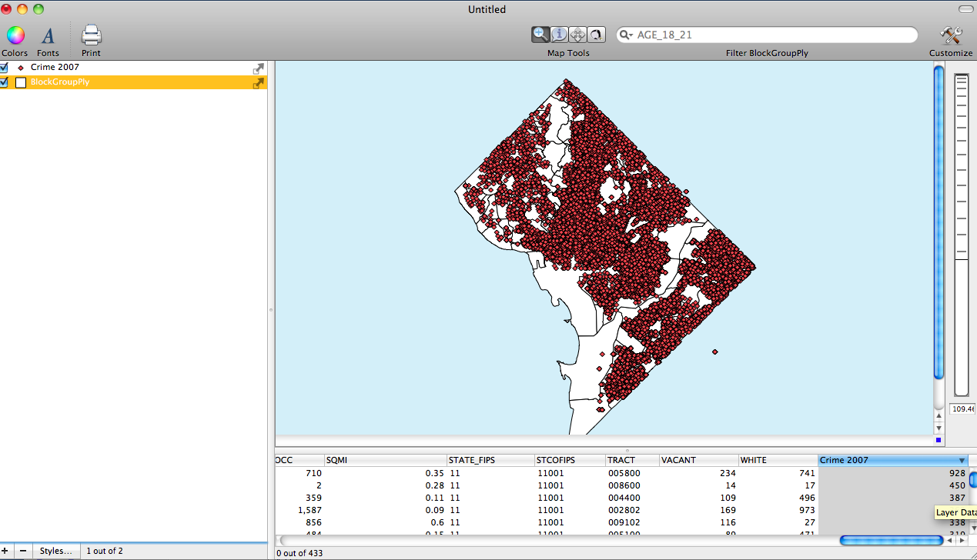Click the VACANT column header
This screenshot has width=977, height=560.
(697, 460)
